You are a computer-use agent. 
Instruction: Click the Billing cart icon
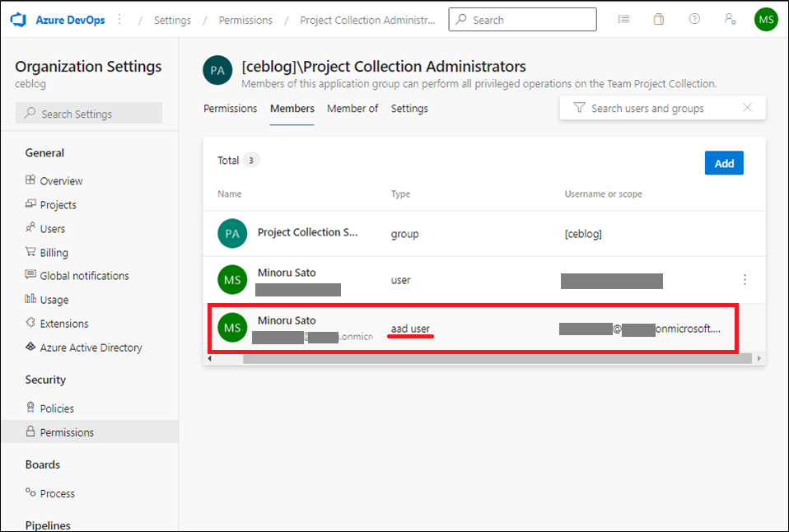click(x=30, y=251)
